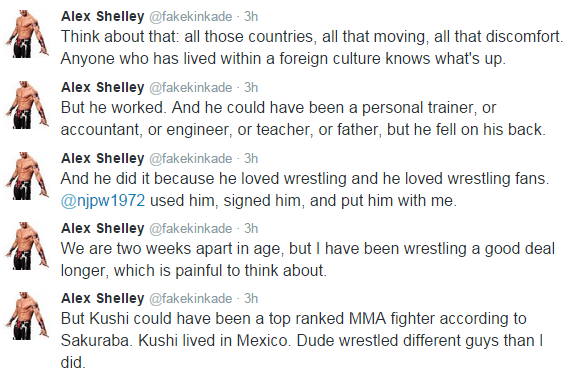
Task: Open Alex Shelley name on the Kushi tweet
Action: 103,298
